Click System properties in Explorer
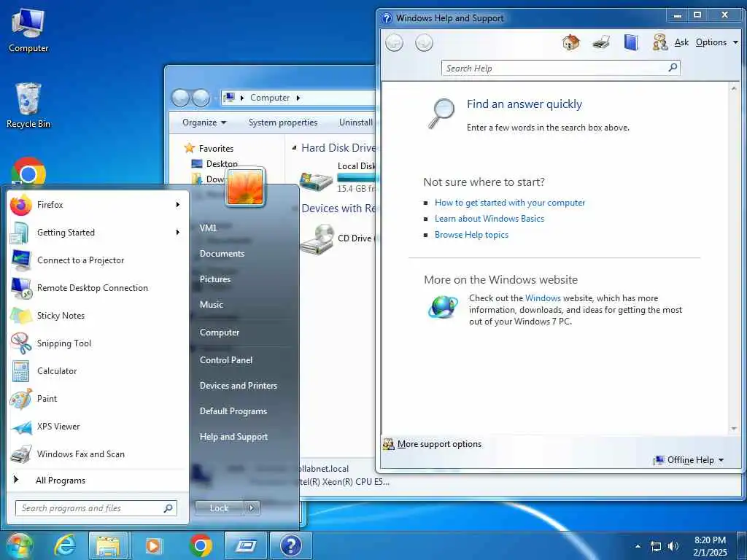This screenshot has height=560, width=747. pos(282,122)
